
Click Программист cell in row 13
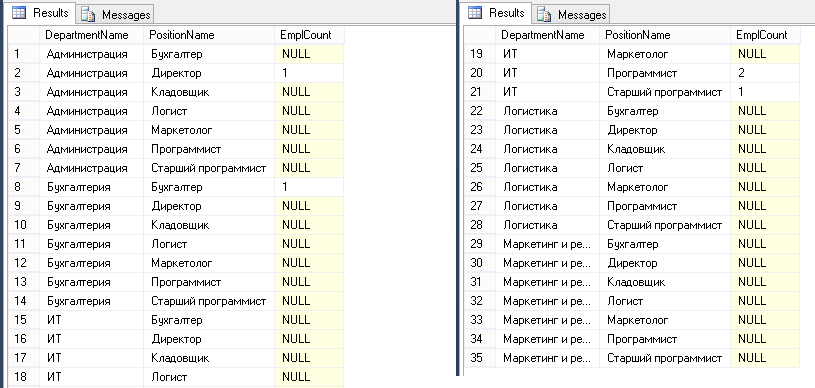point(209,282)
